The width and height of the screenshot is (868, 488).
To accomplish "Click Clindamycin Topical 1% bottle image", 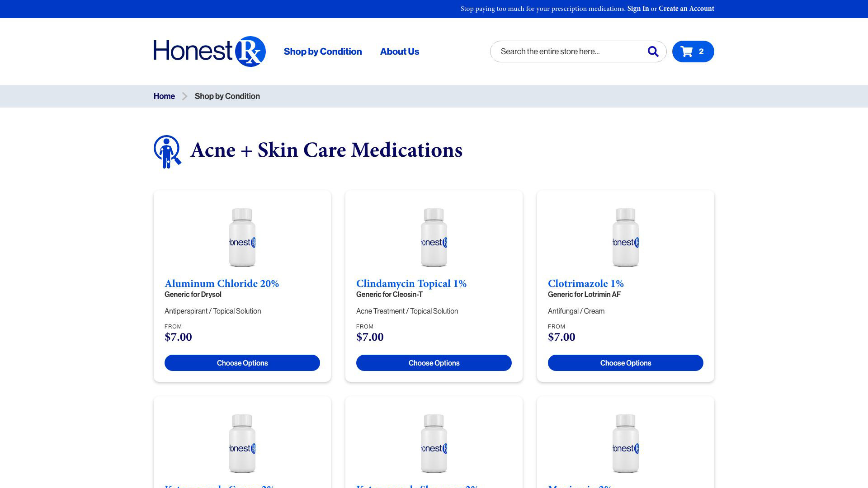I will point(434,238).
